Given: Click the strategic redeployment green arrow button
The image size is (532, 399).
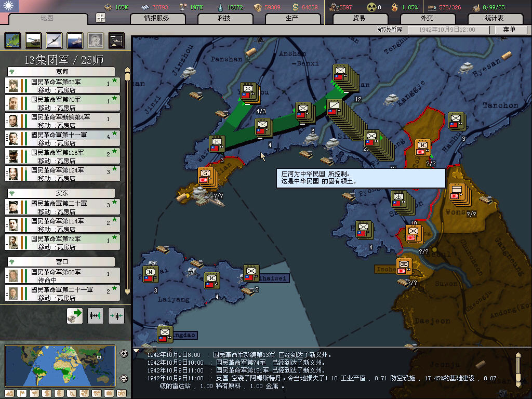Looking at the screenshot, I should [x=75, y=316].
